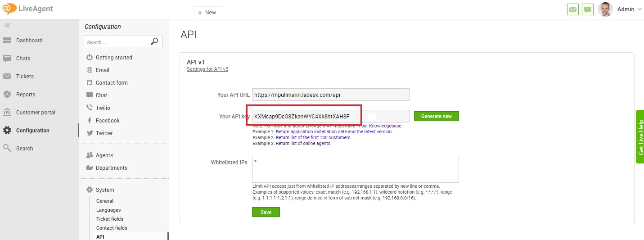Open Ticket fields settings
The image size is (644, 240).
click(x=110, y=219)
